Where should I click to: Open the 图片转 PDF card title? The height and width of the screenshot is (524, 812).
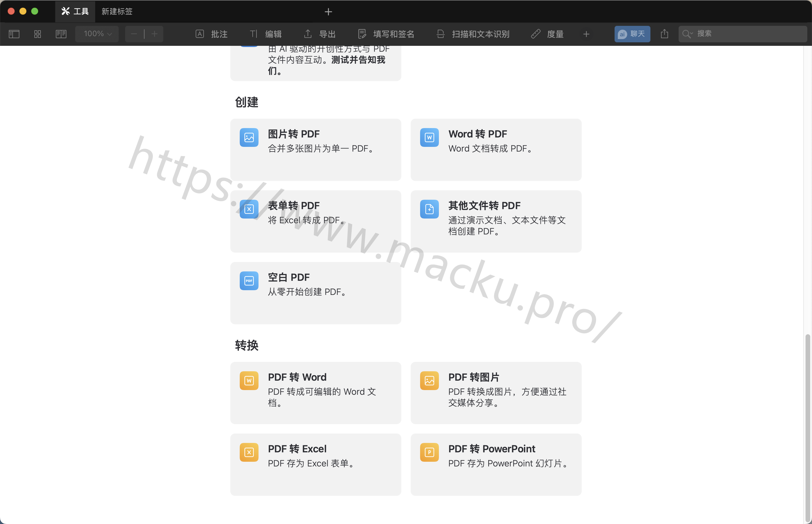tap(294, 134)
